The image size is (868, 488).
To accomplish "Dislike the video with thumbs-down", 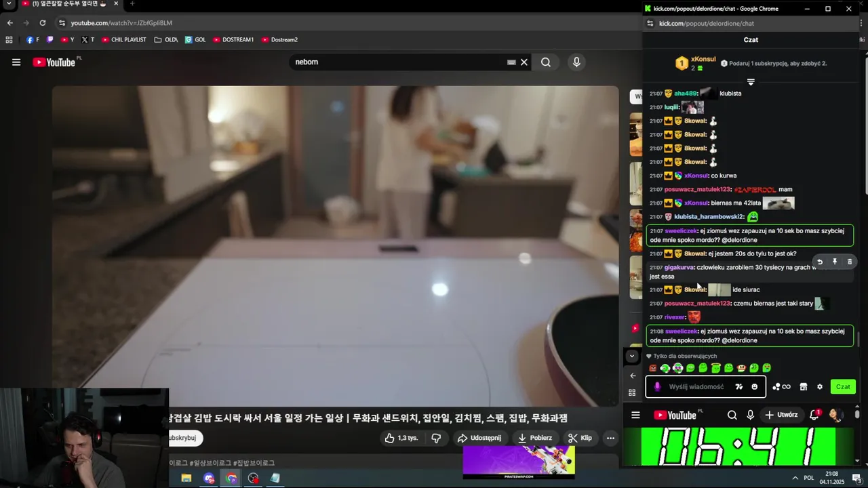I will coord(436,438).
